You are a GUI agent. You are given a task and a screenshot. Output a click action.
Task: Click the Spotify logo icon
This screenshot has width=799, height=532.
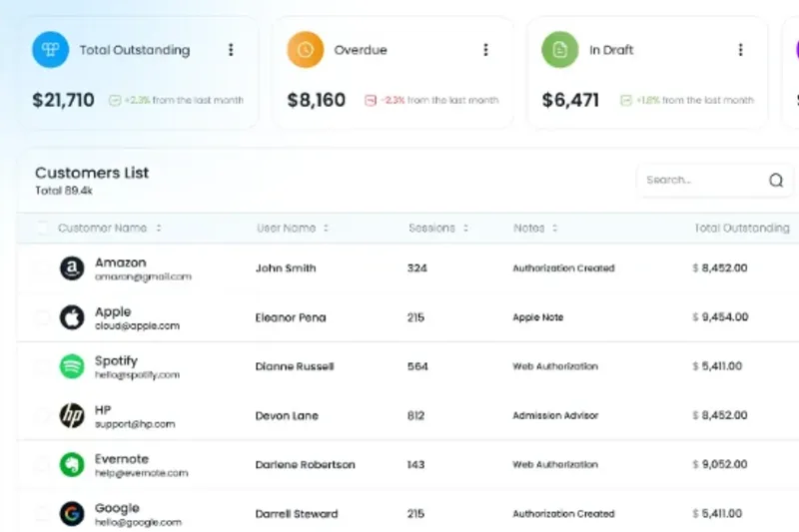(x=72, y=366)
